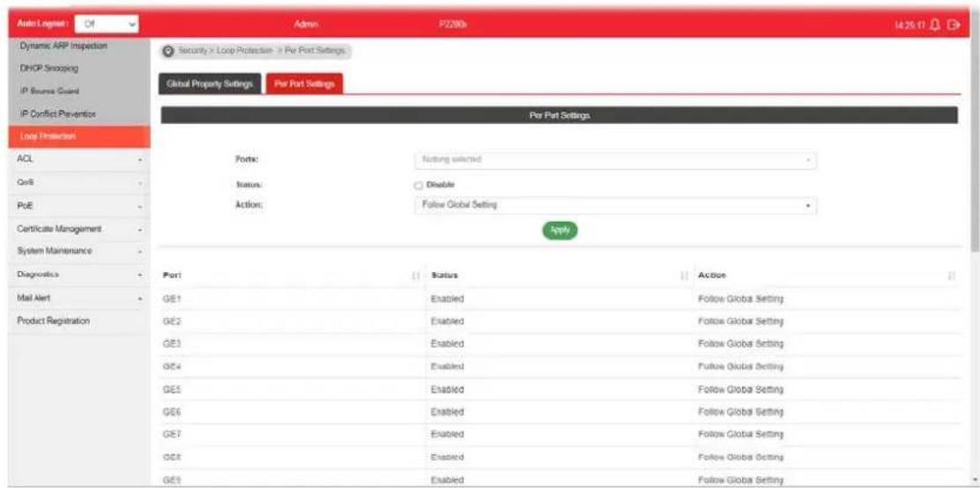The width and height of the screenshot is (980, 488).
Task: Sort table by Port column icon
Action: [x=416, y=276]
